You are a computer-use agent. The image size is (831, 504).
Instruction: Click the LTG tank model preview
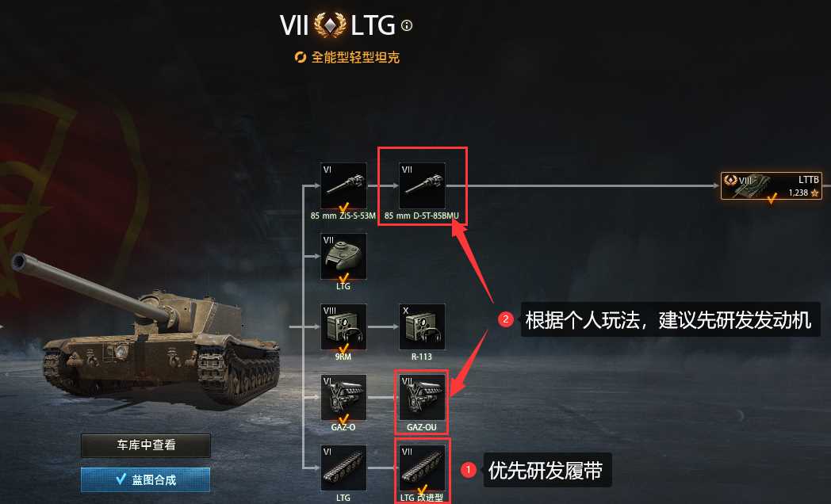(x=146, y=328)
